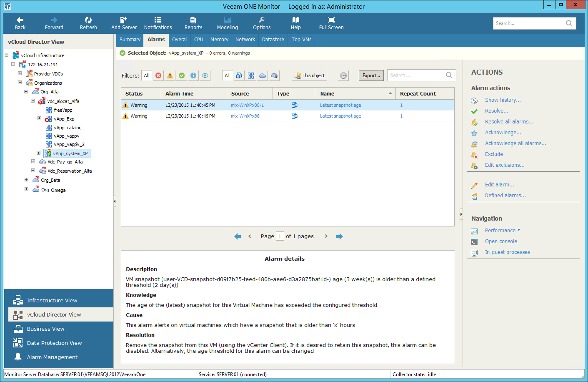This screenshot has height=382, width=588.
Task: Click the warning icon of mix-WinXPx86 row
Action: click(125, 116)
